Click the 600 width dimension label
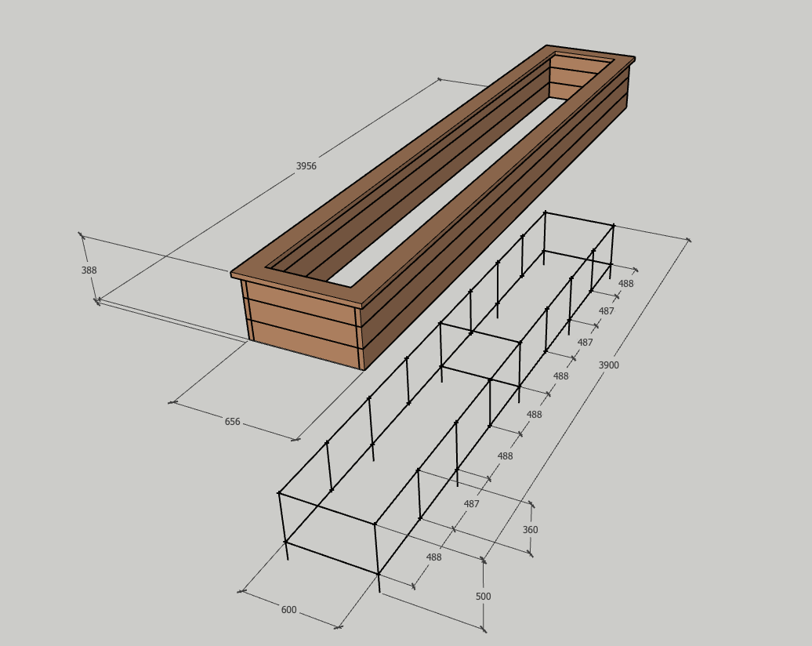This screenshot has width=812, height=646. [x=288, y=610]
